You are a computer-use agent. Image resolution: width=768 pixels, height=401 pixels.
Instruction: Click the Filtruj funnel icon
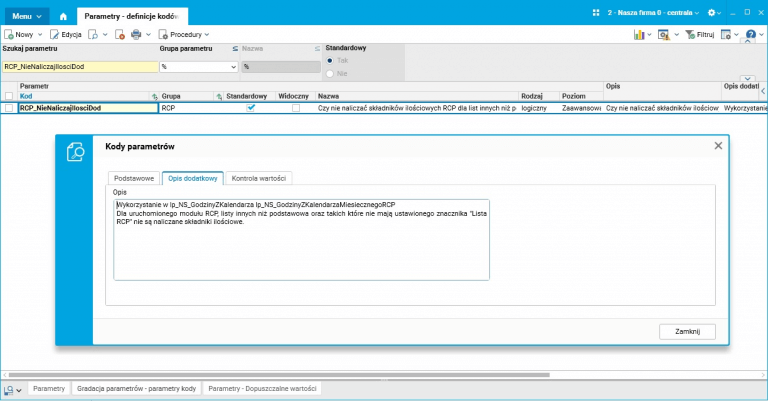[690, 35]
